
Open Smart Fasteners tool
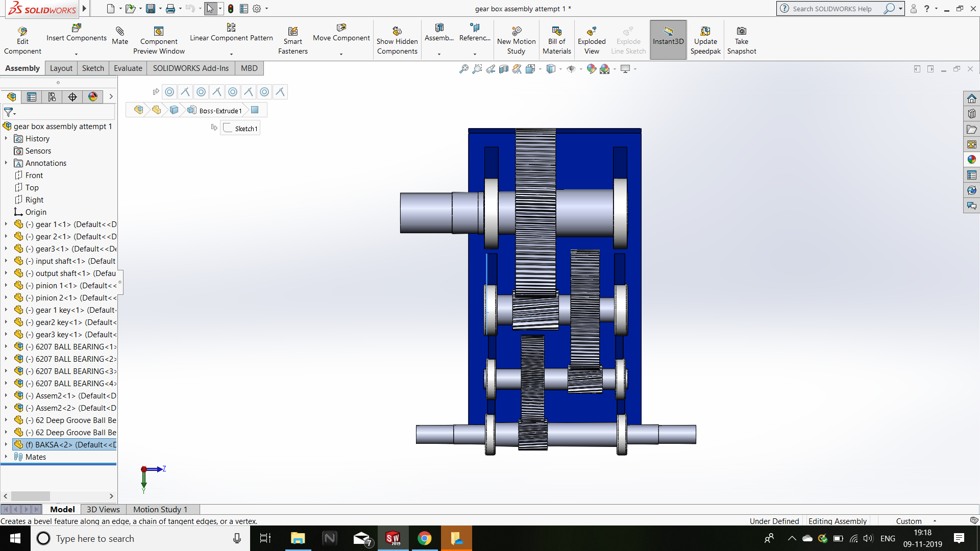(292, 32)
